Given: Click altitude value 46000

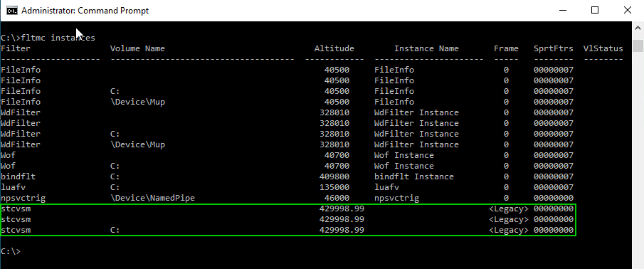Looking at the screenshot, I should click(x=337, y=198).
